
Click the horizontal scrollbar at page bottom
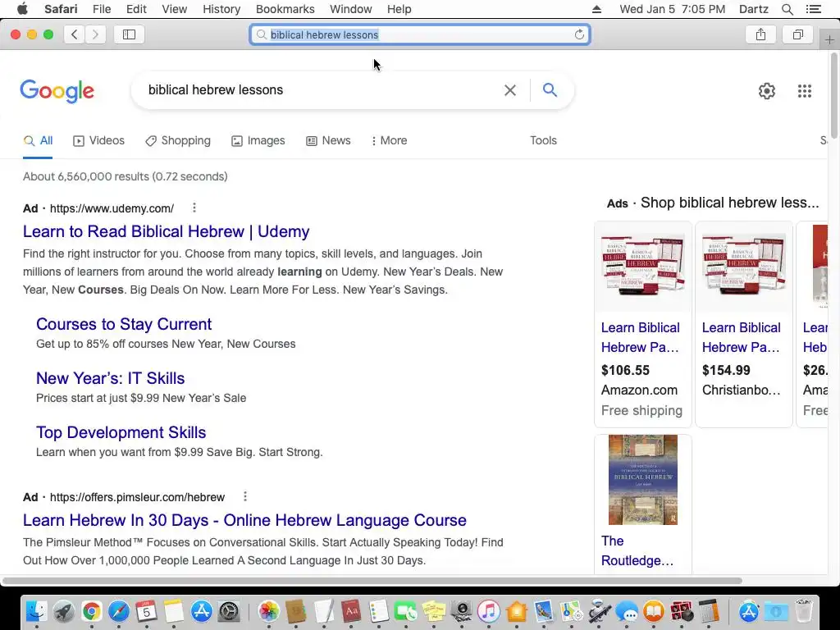click(x=372, y=581)
